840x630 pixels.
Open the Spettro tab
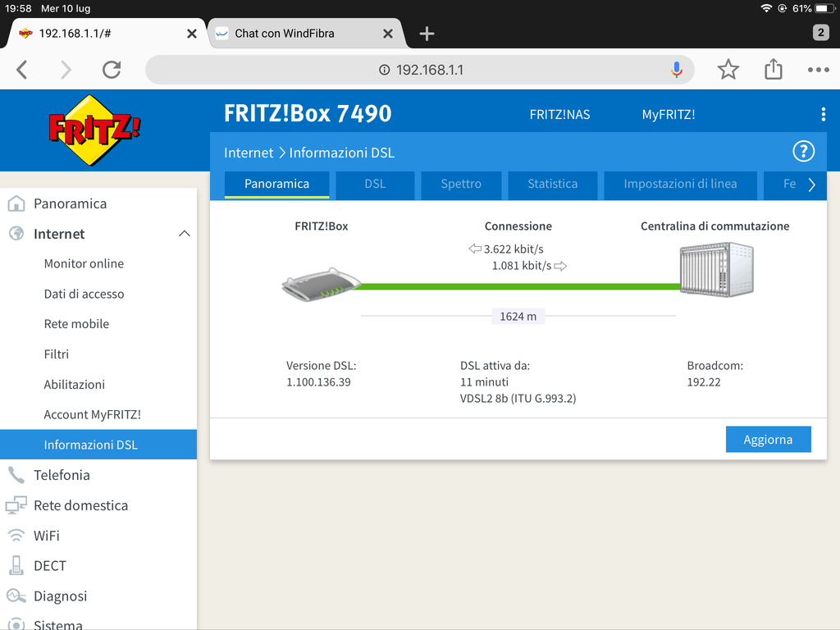coord(461,184)
